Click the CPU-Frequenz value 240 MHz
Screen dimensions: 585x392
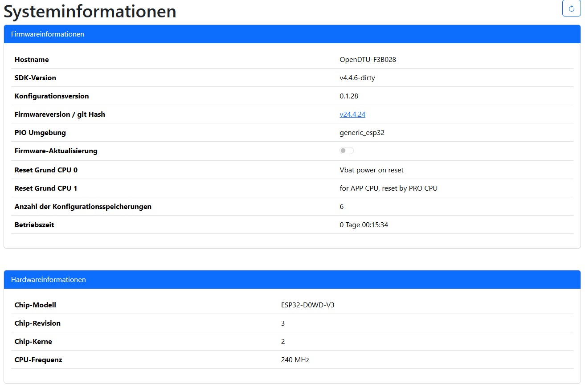coord(295,360)
